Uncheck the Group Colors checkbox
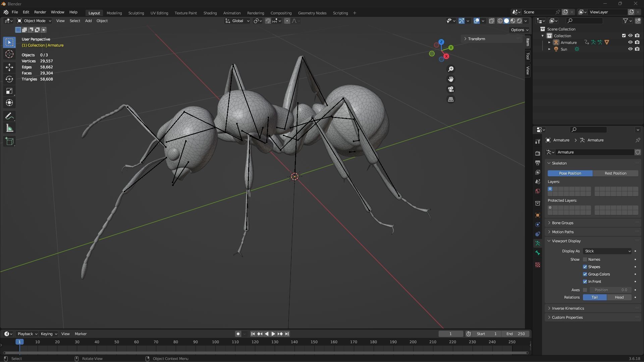644x362 pixels. click(585, 274)
